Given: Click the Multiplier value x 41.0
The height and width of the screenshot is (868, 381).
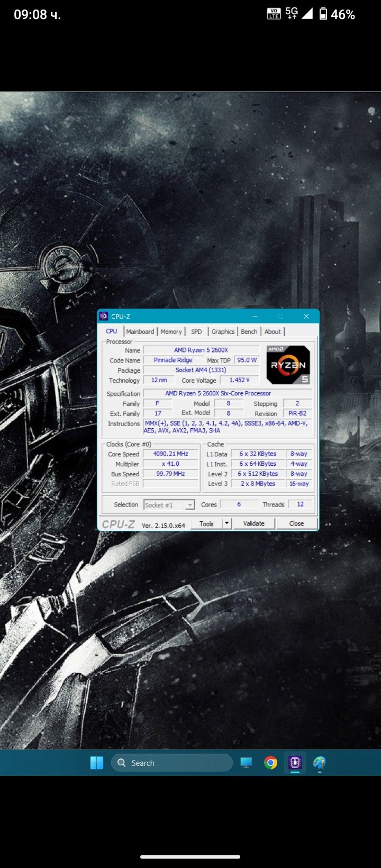Looking at the screenshot, I should (x=170, y=464).
